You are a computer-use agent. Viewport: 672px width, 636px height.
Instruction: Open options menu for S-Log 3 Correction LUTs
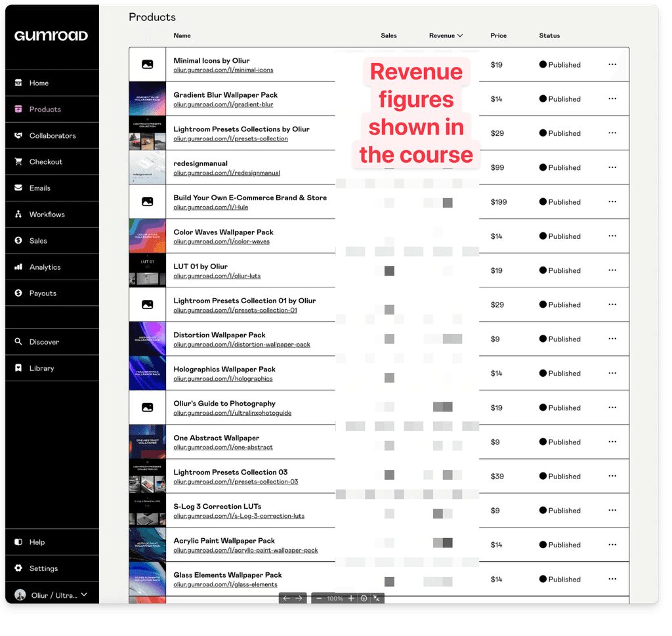[612, 510]
